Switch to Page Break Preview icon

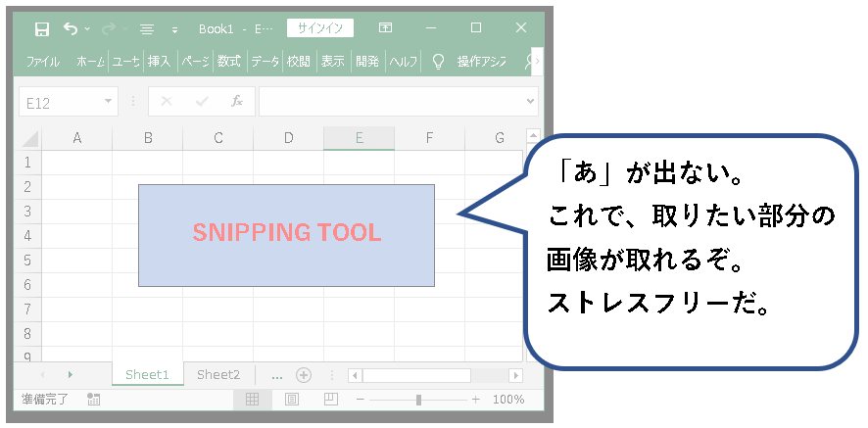coord(330,400)
